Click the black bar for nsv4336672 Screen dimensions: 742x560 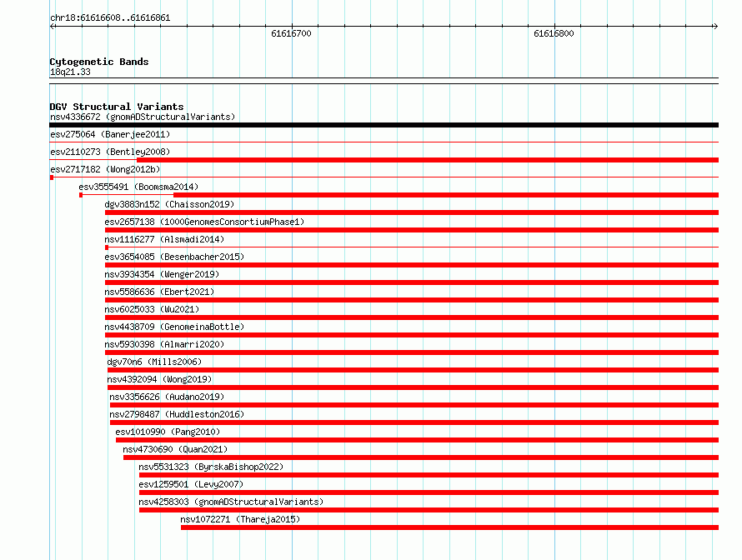(x=384, y=125)
